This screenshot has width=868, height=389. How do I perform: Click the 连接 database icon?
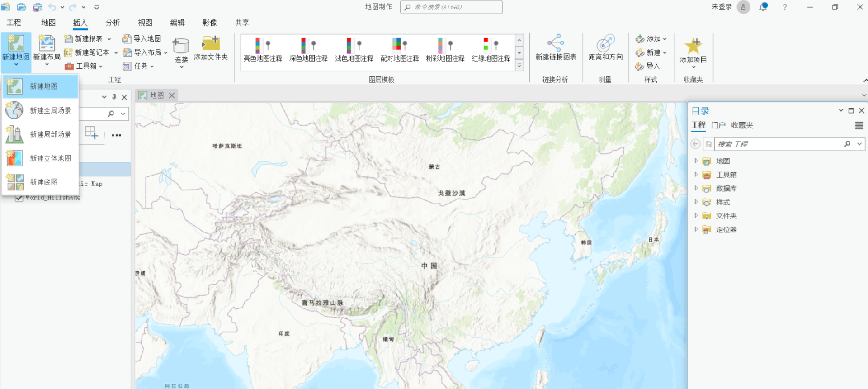(181, 46)
